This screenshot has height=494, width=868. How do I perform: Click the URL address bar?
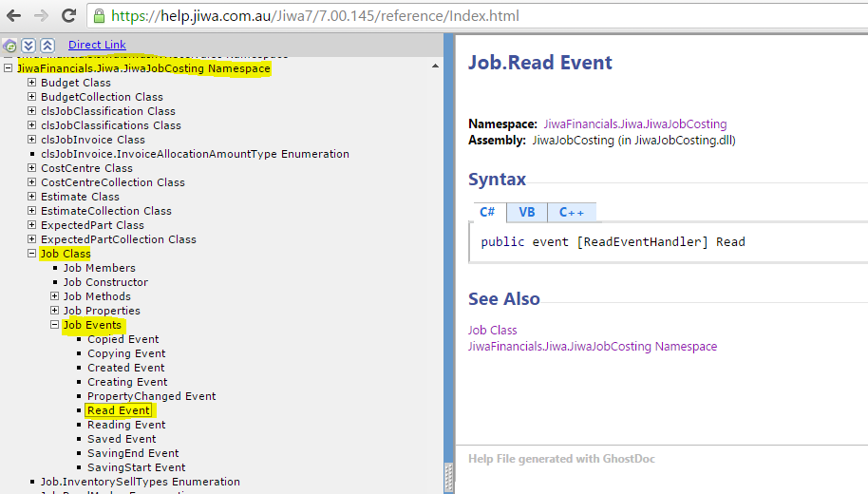[x=475, y=16]
